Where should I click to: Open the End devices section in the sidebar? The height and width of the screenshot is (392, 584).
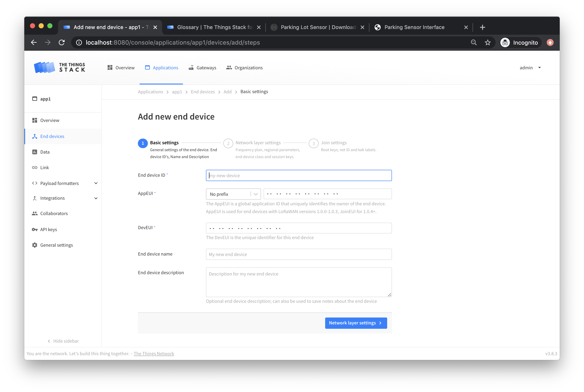[x=52, y=136]
